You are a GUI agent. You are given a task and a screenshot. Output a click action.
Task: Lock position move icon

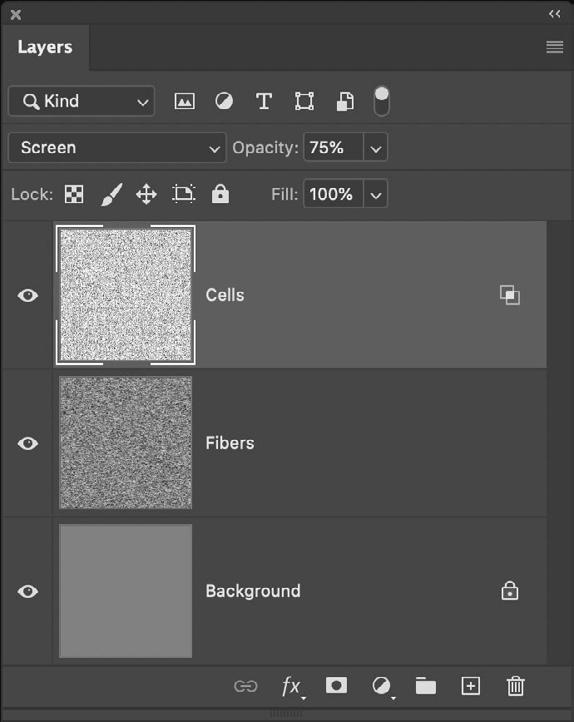tap(146, 194)
